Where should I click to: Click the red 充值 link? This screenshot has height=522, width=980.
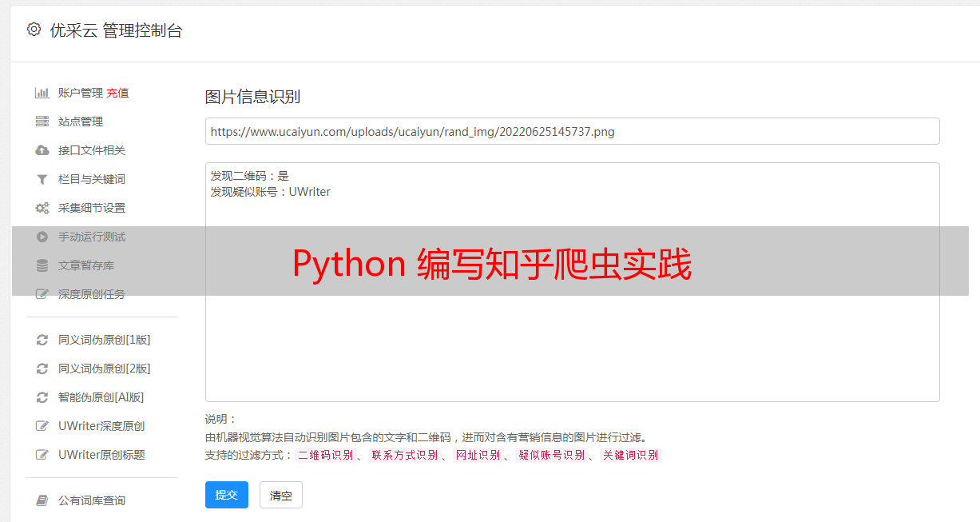pyautogui.click(x=117, y=93)
